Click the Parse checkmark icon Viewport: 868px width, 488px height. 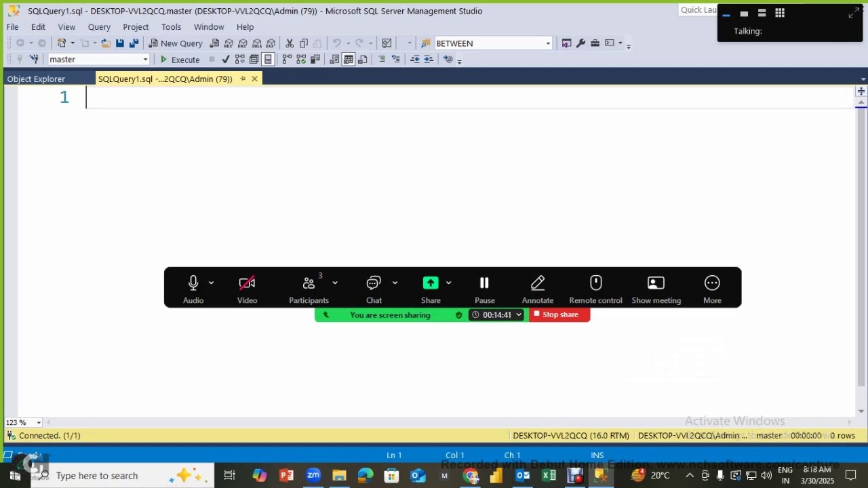click(x=226, y=60)
